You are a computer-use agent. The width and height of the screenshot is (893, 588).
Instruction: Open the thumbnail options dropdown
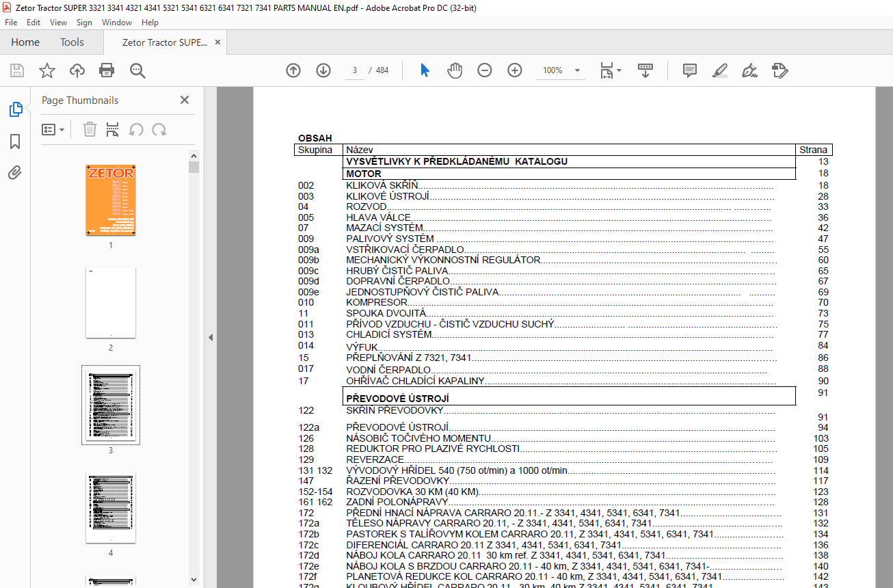tap(53, 129)
